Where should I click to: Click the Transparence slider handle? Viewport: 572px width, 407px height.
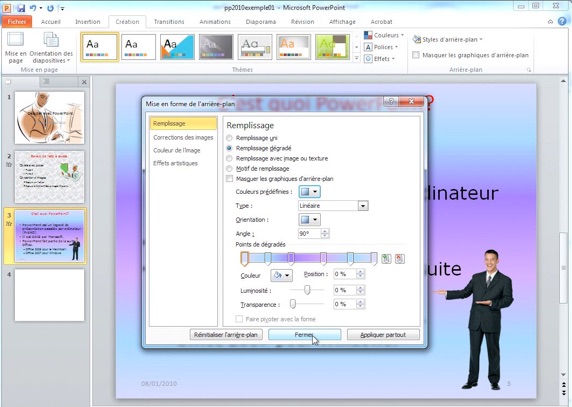point(293,304)
